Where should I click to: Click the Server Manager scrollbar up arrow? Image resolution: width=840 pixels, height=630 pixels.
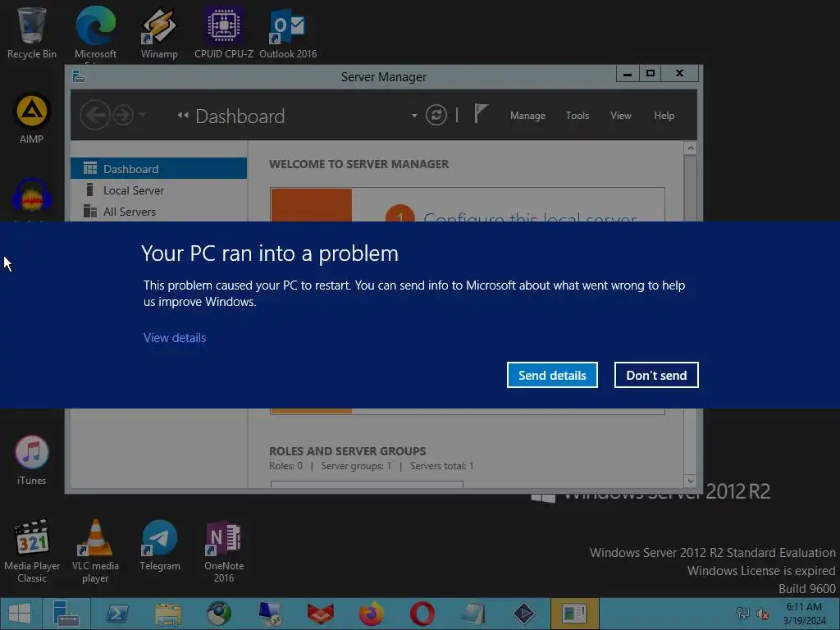point(690,148)
